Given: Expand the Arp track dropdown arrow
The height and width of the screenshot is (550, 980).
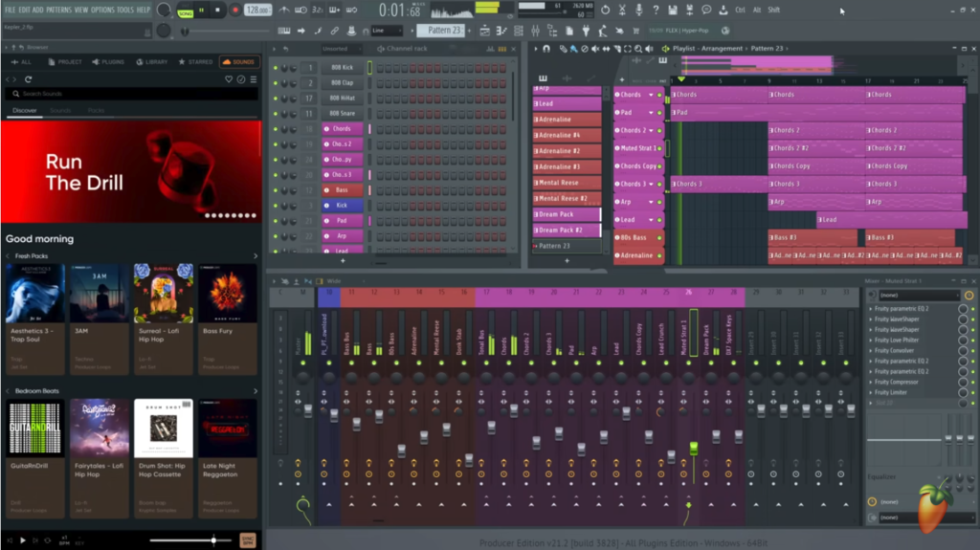Looking at the screenshot, I should pos(651,202).
